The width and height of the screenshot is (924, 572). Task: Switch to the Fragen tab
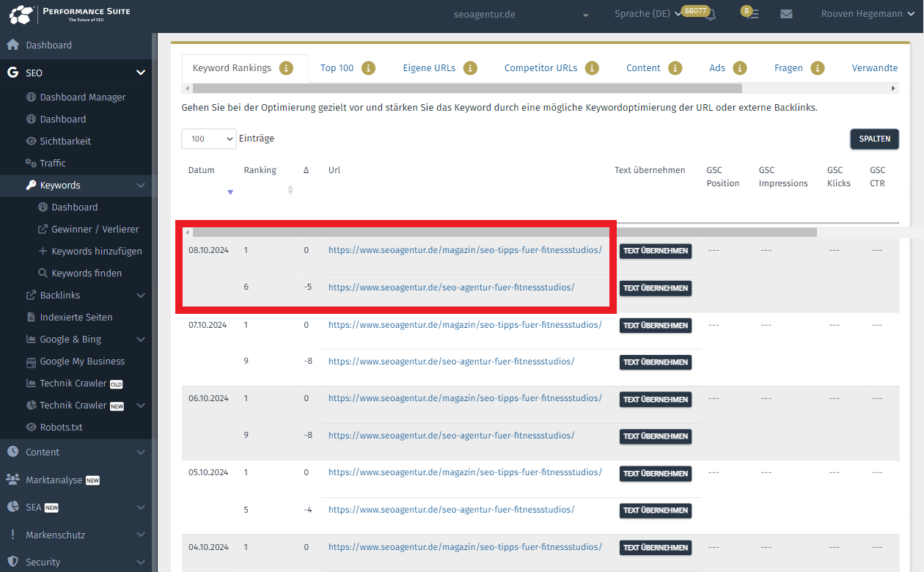[x=788, y=68]
